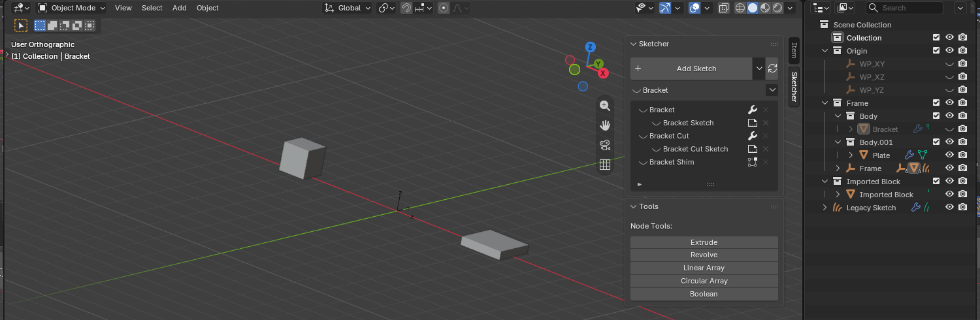
Task: Open the snapping options dropdown
Action: tap(423, 8)
